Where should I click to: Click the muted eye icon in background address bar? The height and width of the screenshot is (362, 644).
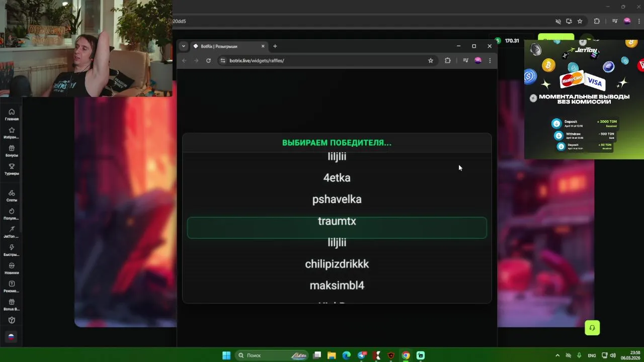558,21
